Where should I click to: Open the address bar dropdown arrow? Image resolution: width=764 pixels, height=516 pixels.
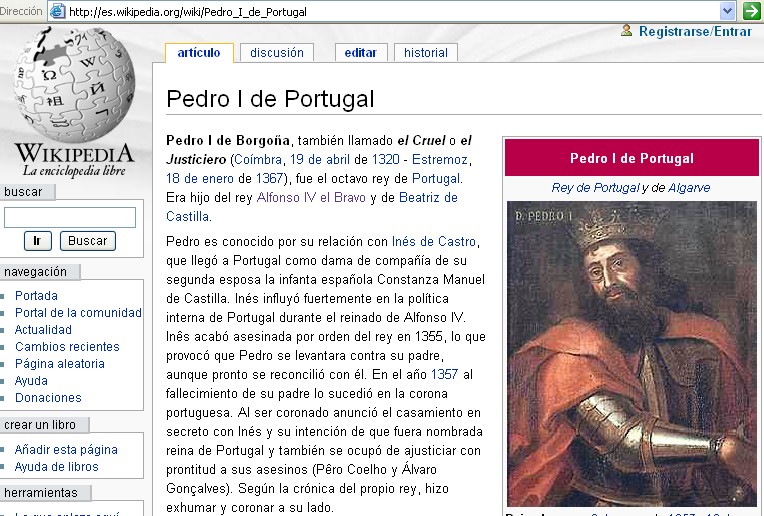coord(727,11)
